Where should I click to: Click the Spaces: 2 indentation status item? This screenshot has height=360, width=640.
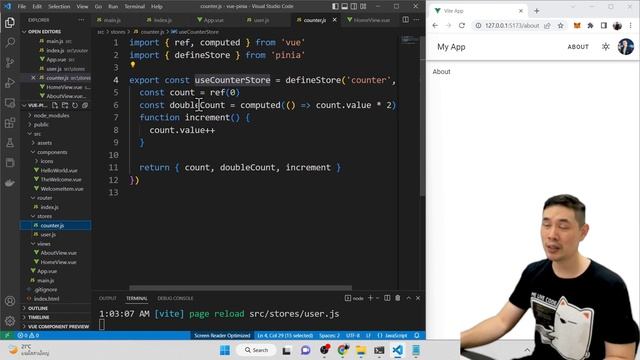[329, 335]
